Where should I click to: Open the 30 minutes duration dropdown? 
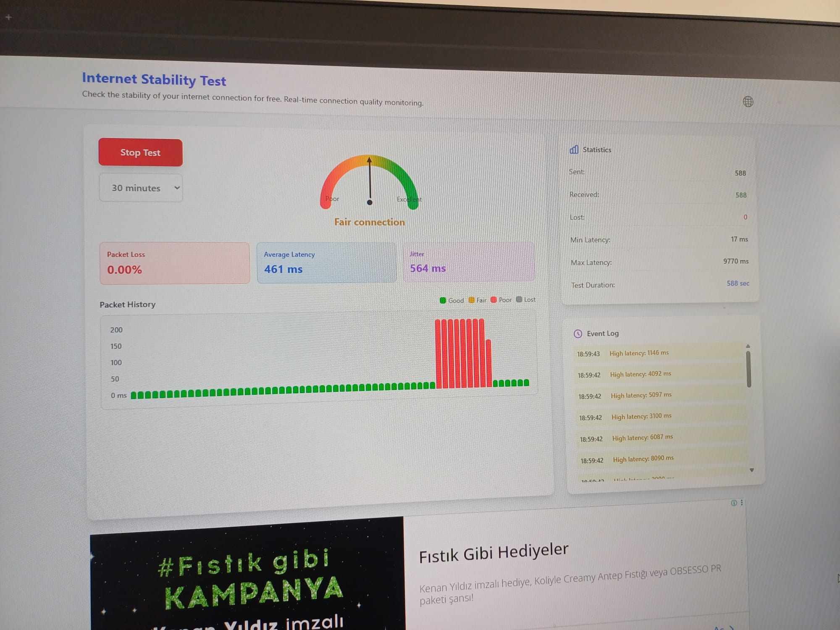pyautogui.click(x=141, y=188)
